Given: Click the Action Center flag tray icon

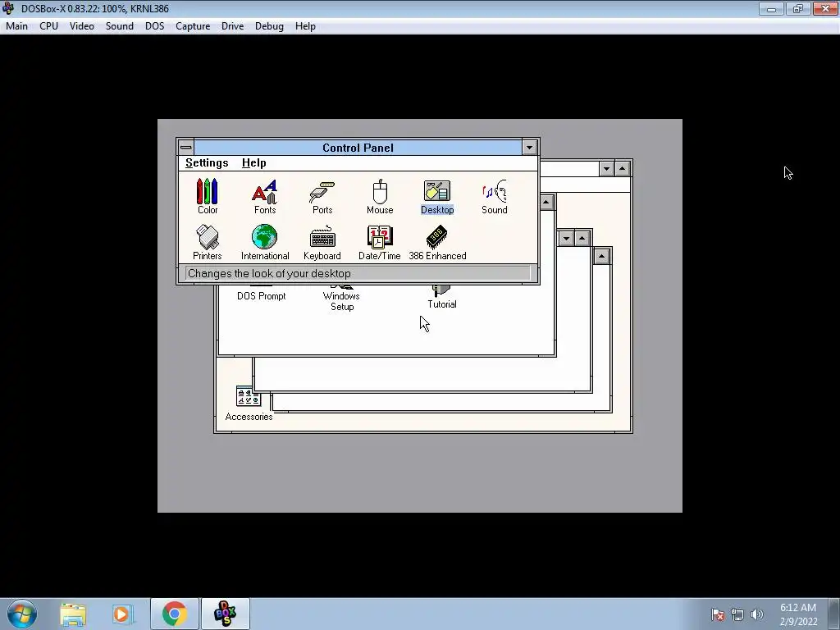Looking at the screenshot, I should [x=718, y=614].
